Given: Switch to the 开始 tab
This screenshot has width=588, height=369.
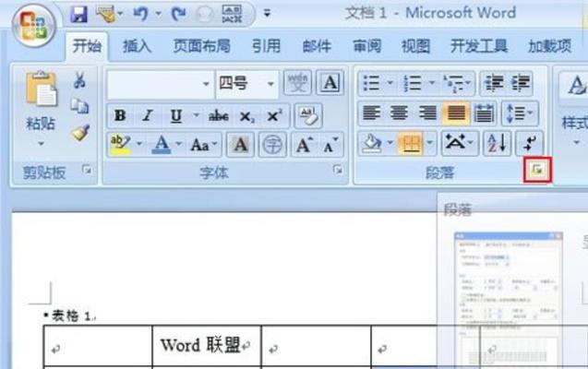Looking at the screenshot, I should [x=87, y=46].
